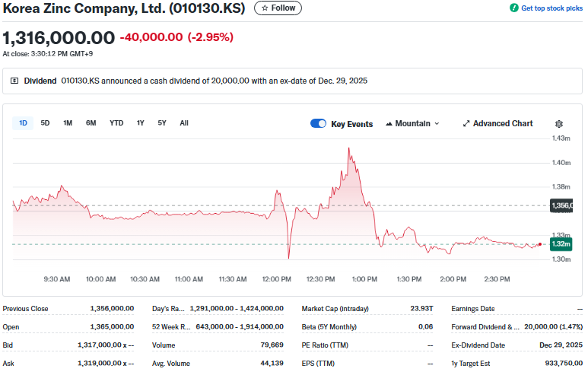
Task: Click the star icon in Follow button
Action: click(x=265, y=8)
